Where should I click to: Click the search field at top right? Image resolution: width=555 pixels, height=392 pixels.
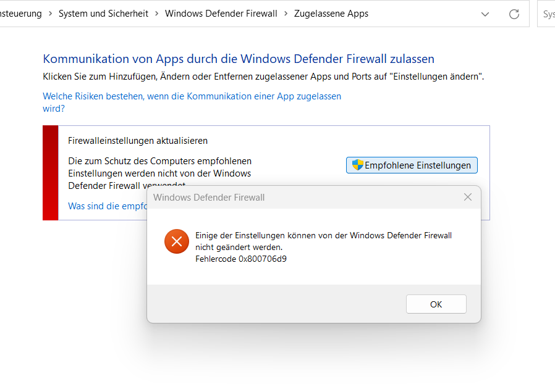tap(546, 14)
